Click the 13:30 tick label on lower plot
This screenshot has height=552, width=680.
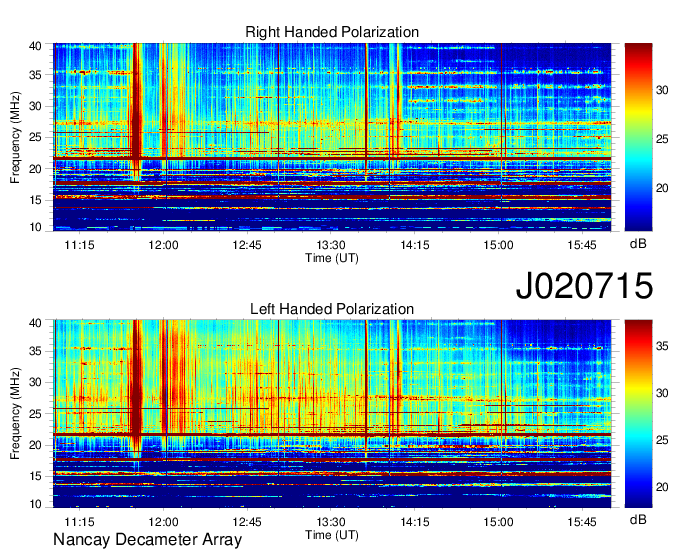pyautogui.click(x=331, y=522)
